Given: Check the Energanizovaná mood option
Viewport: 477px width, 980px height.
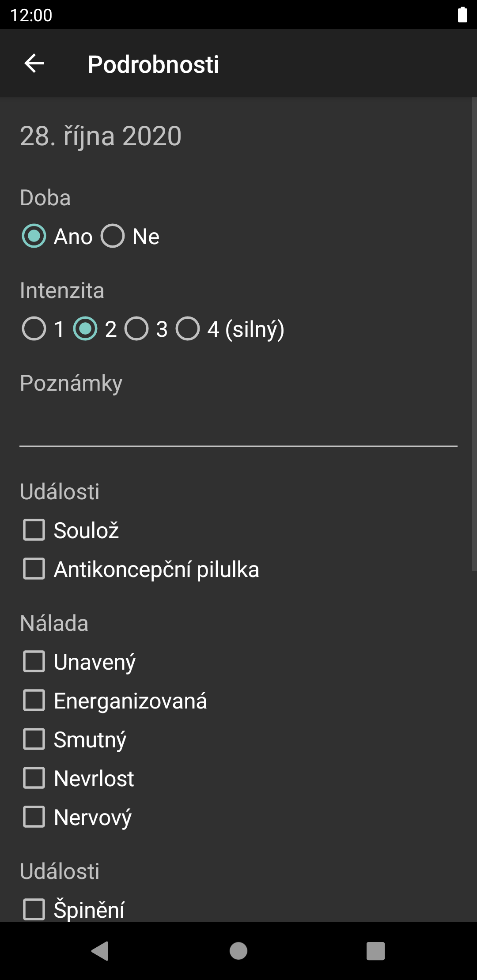Looking at the screenshot, I should tap(34, 701).
